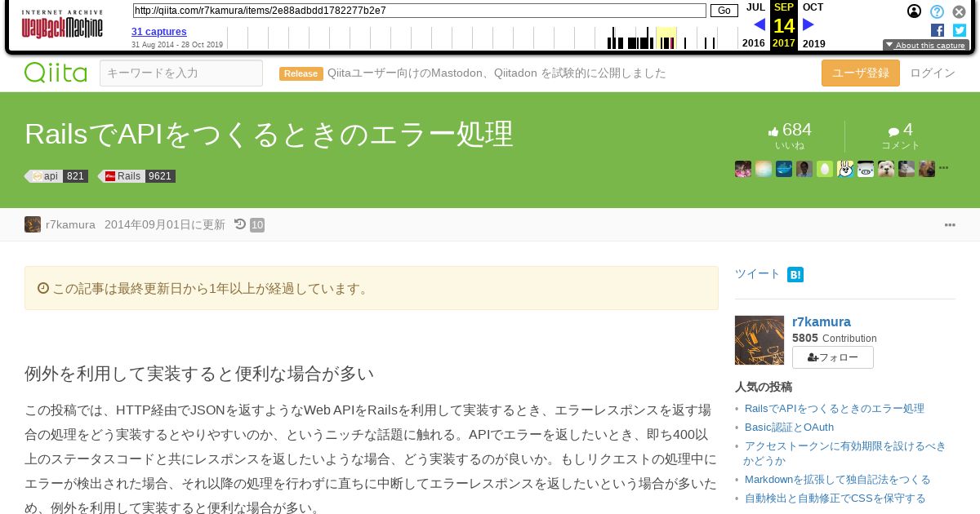The width and height of the screenshot is (980, 514).
Task: Open the r7kamura author name in byline
Action: click(x=70, y=224)
